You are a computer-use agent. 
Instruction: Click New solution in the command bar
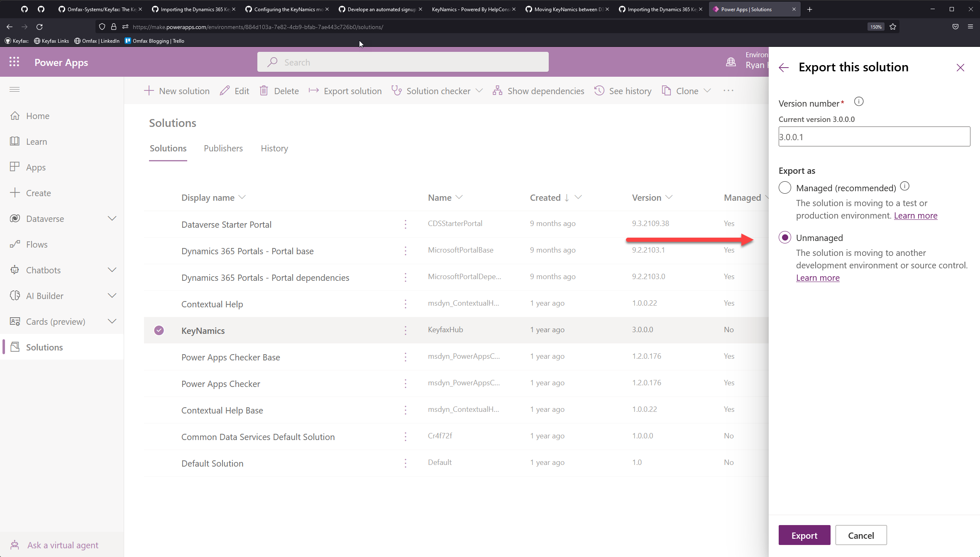pyautogui.click(x=177, y=91)
